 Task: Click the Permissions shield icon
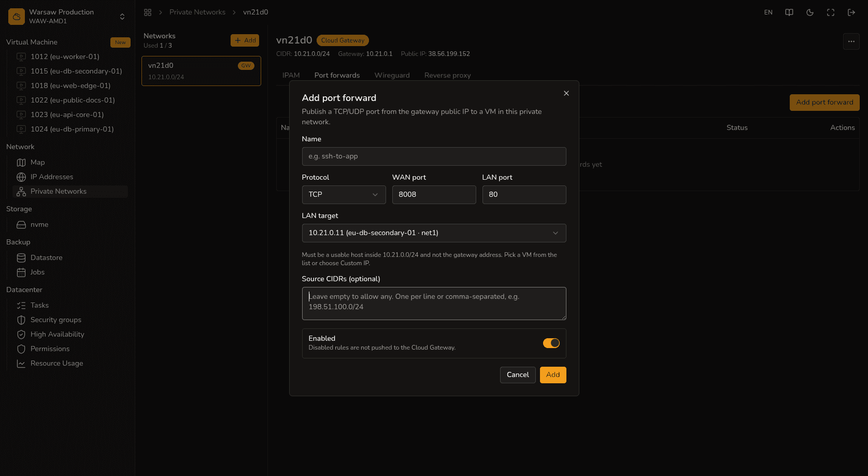click(21, 349)
